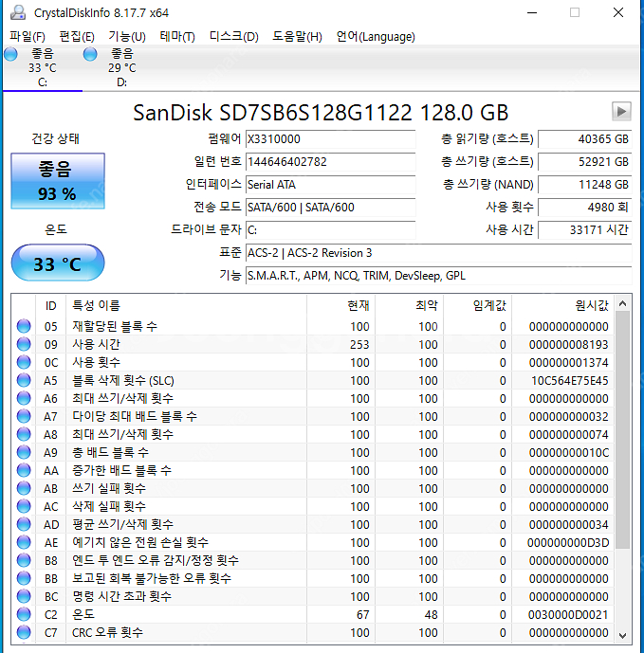
Task: Click the status icon for attribute AD
Action: (24, 524)
